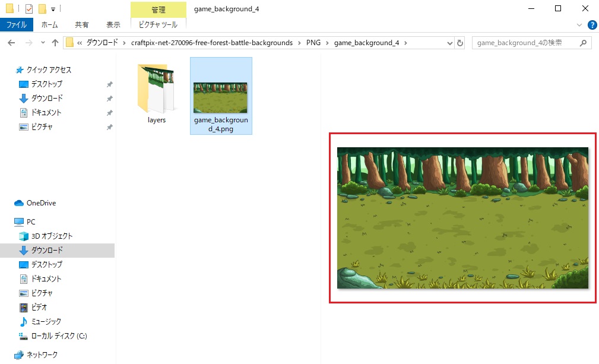The width and height of the screenshot is (599, 364).
Task: Click craftpix-net-270096 folder in address path
Action: pyautogui.click(x=212, y=43)
